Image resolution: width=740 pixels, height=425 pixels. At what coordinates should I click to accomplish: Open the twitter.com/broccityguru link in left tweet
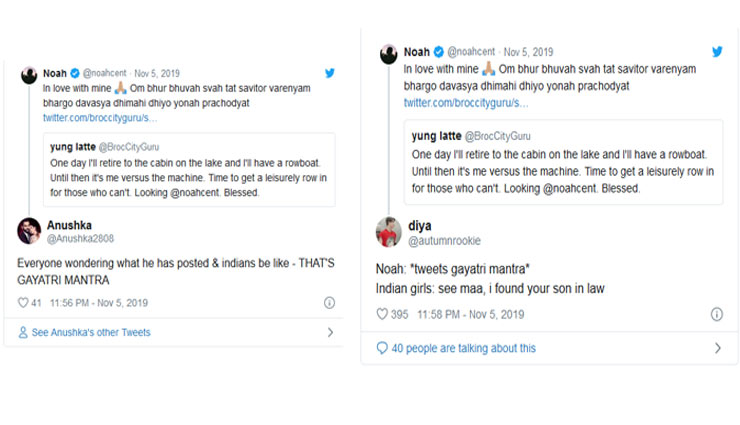[98, 118]
